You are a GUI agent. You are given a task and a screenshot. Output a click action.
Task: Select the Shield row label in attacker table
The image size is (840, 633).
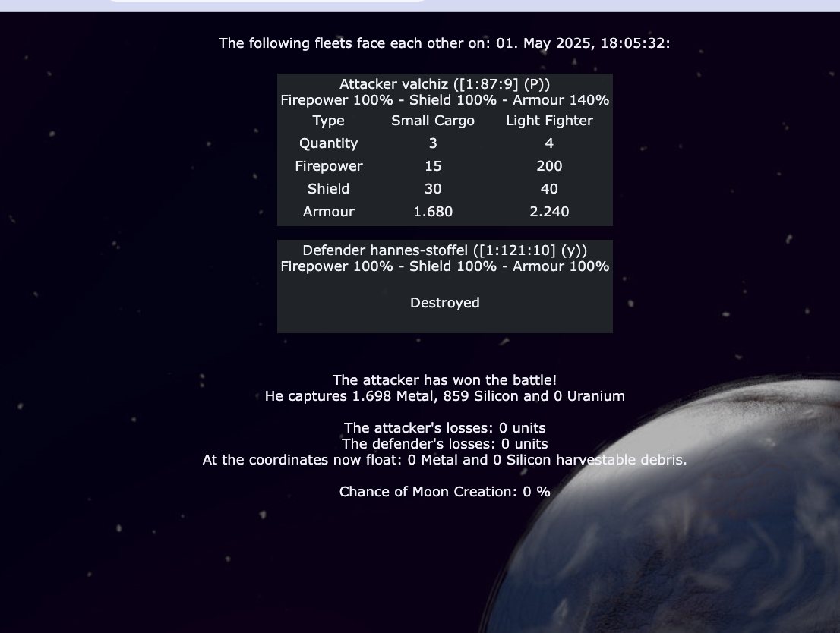coord(328,189)
